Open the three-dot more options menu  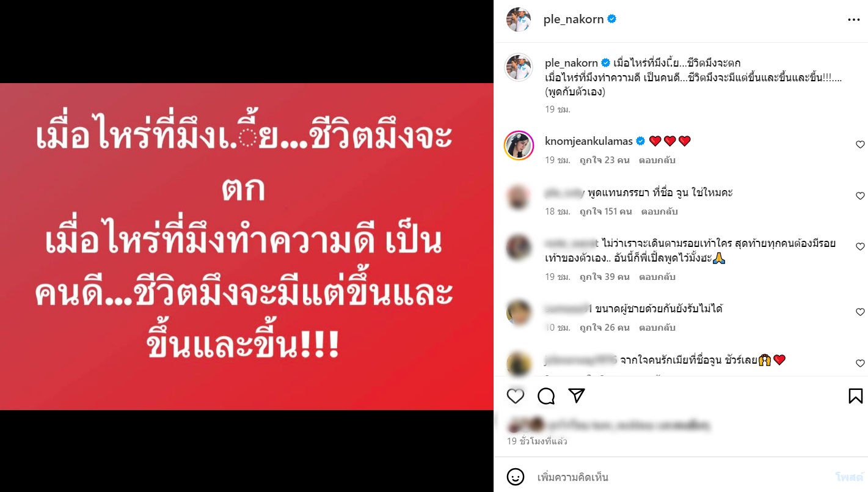853,20
